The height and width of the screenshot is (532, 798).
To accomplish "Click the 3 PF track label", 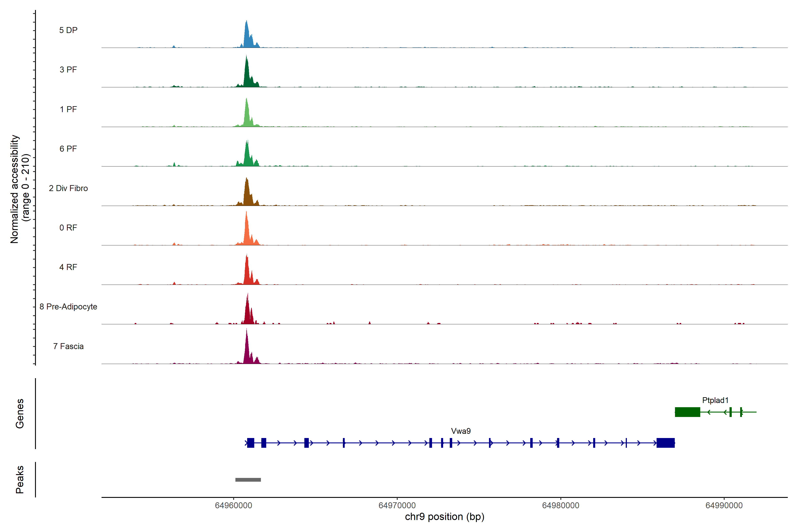I will [68, 70].
